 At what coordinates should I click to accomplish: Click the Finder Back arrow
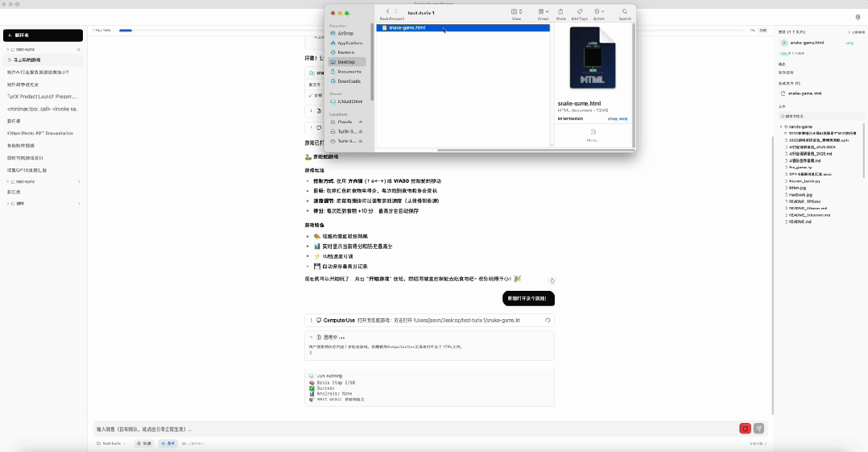point(387,12)
